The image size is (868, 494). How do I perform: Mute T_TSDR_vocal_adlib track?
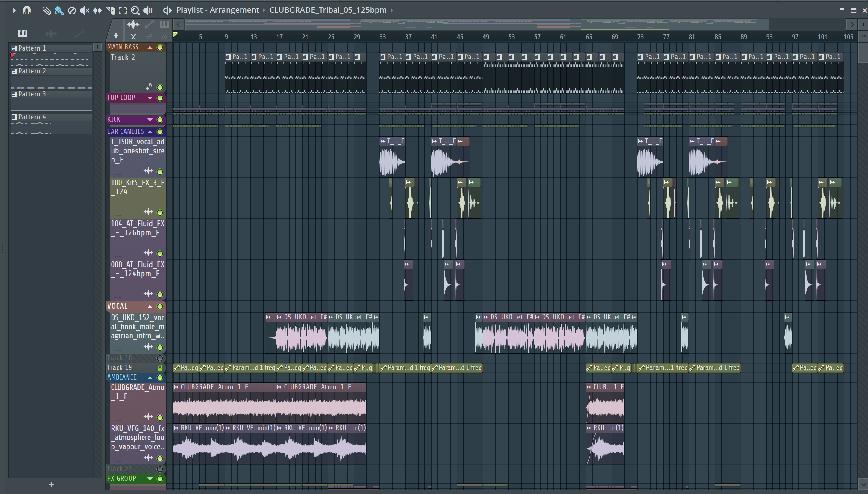point(159,172)
